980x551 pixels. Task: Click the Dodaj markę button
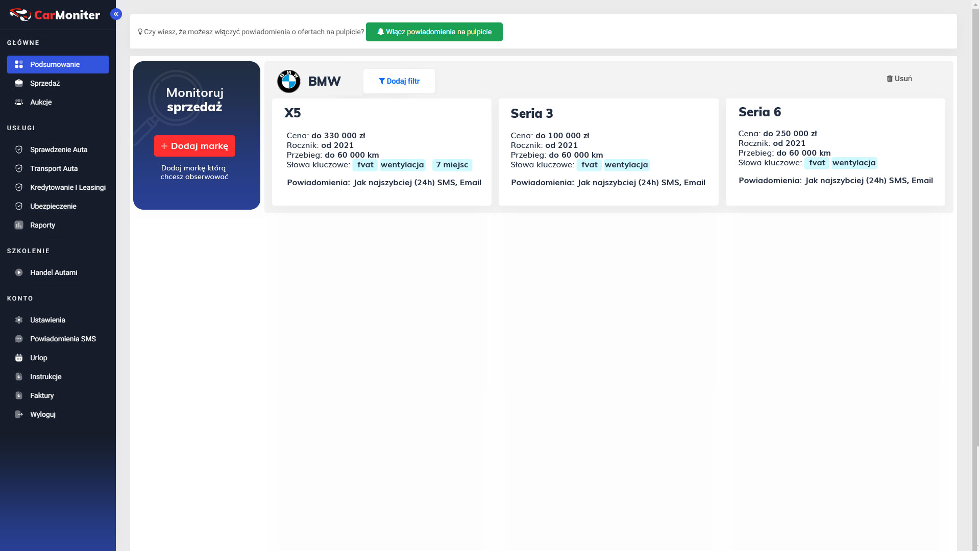[x=194, y=146]
